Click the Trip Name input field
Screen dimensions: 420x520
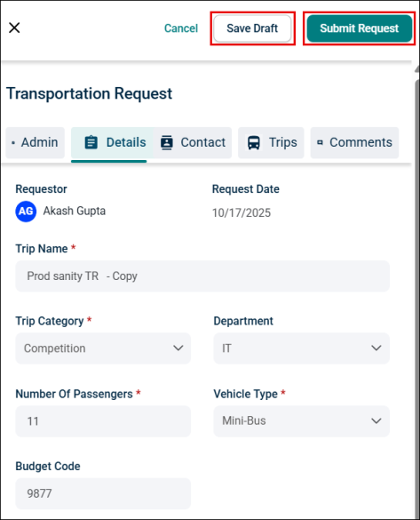tap(202, 276)
